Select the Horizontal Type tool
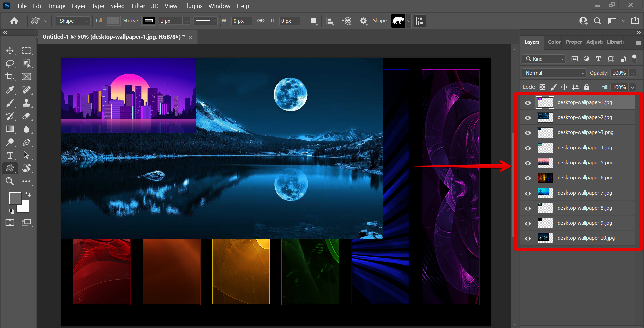 (x=10, y=155)
